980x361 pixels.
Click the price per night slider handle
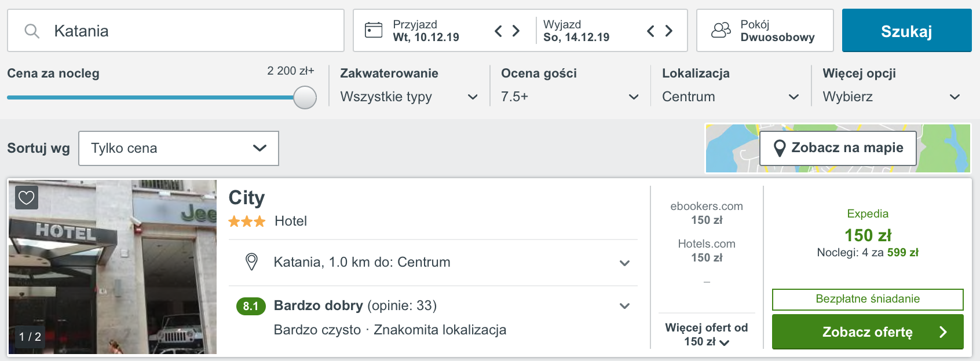click(305, 97)
